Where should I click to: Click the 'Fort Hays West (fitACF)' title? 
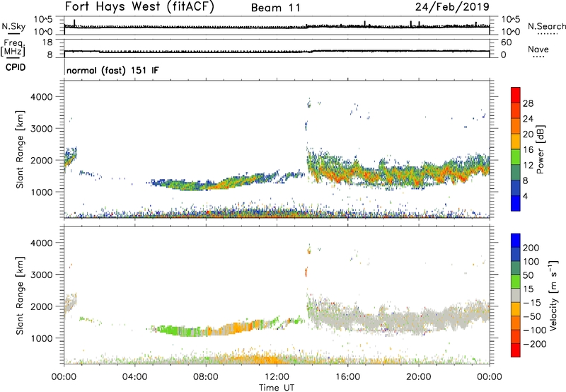(139, 6)
